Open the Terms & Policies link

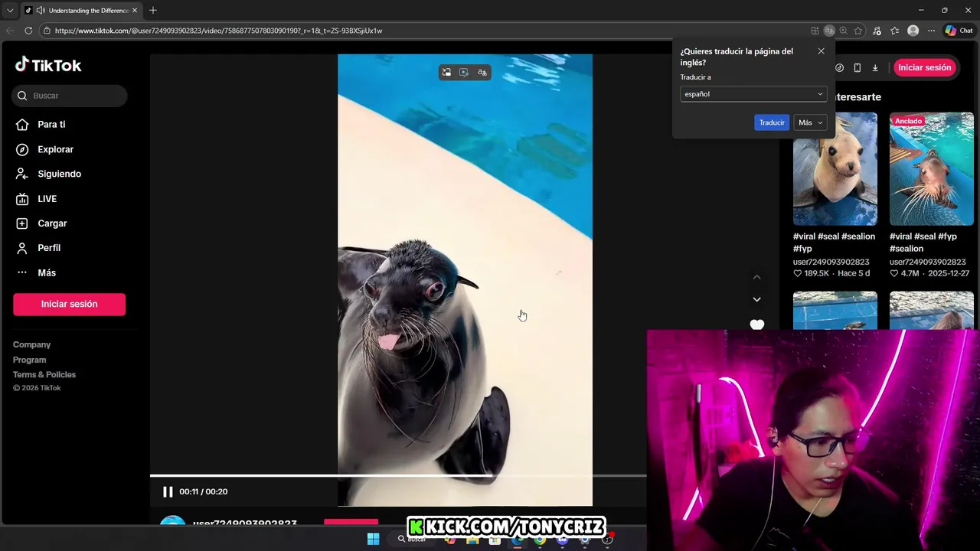point(44,374)
